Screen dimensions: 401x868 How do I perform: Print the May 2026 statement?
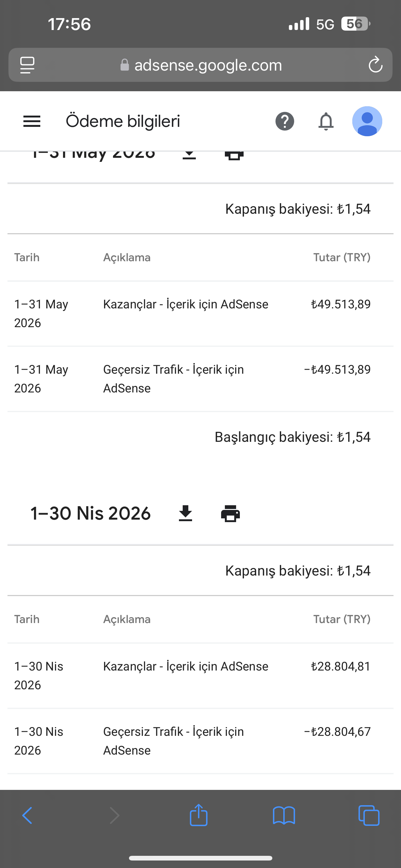[234, 156]
